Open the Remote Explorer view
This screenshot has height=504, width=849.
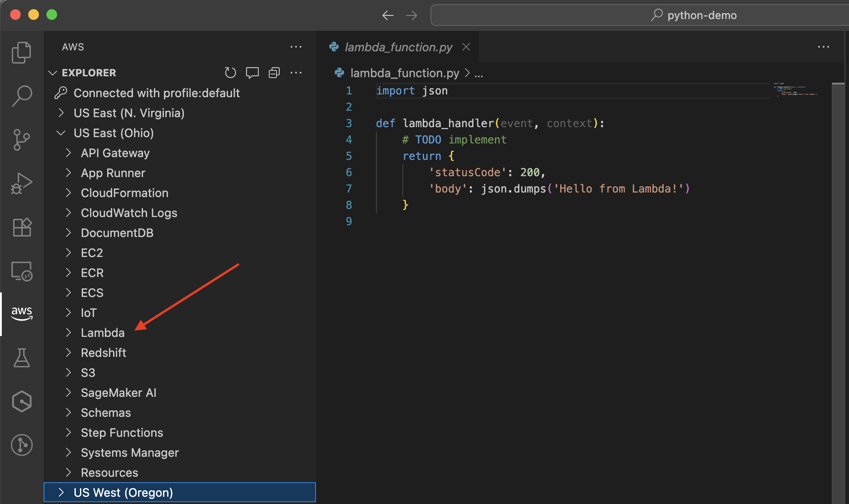tap(21, 271)
